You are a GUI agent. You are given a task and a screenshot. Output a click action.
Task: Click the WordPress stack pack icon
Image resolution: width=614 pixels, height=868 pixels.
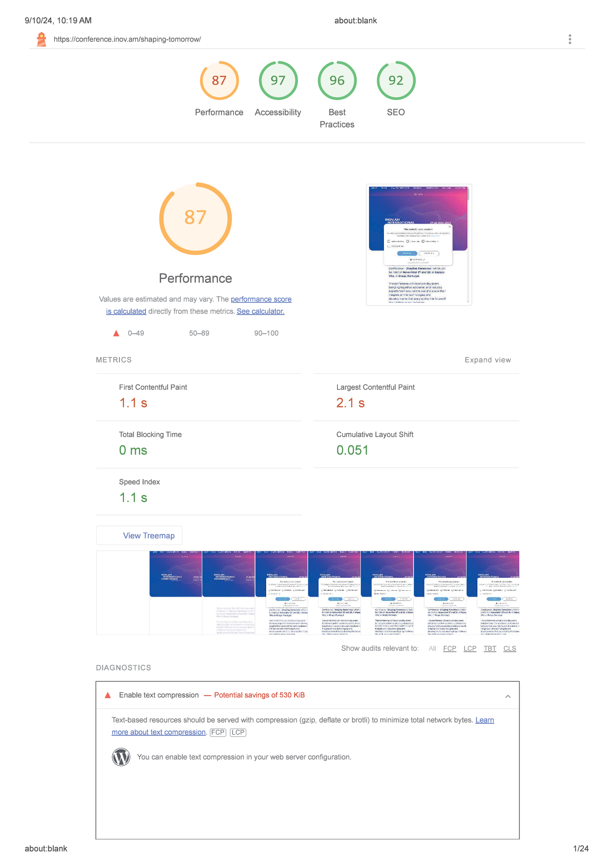coord(121,757)
